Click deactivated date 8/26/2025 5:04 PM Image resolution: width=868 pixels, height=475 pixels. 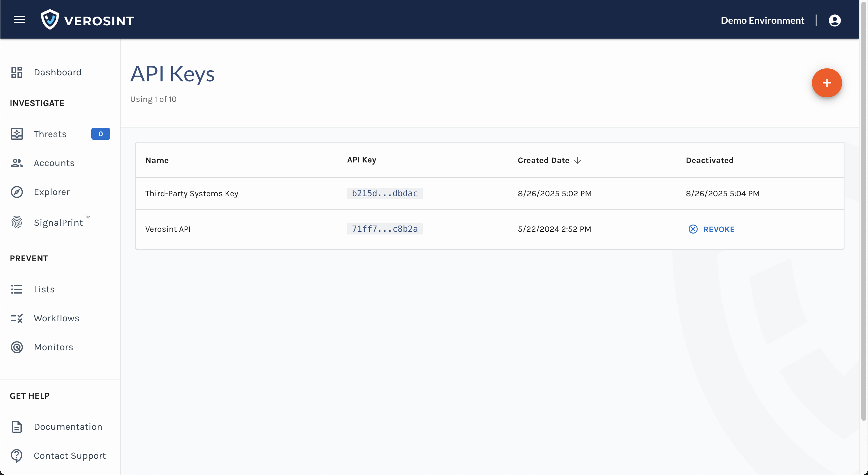[722, 194]
